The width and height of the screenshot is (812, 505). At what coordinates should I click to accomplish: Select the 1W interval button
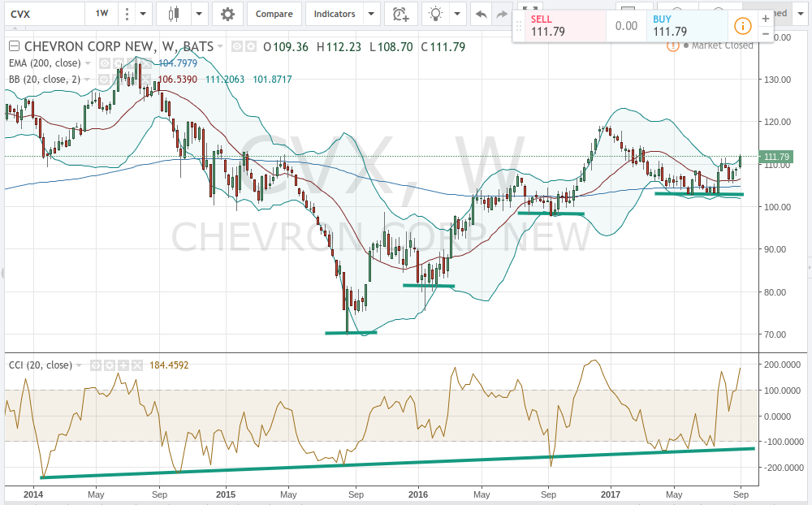click(102, 14)
